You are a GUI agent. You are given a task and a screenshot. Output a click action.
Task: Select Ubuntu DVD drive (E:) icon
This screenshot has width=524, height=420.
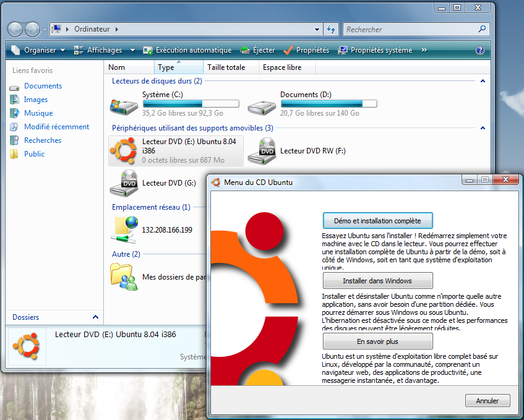pyautogui.click(x=123, y=151)
